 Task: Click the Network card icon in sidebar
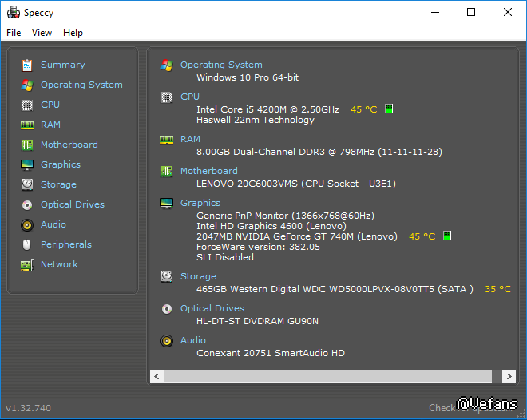27,265
